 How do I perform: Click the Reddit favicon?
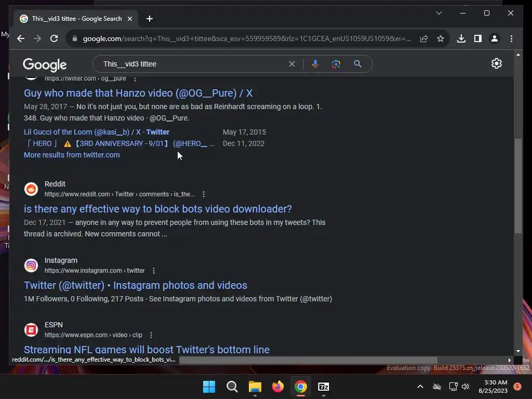[x=31, y=189]
